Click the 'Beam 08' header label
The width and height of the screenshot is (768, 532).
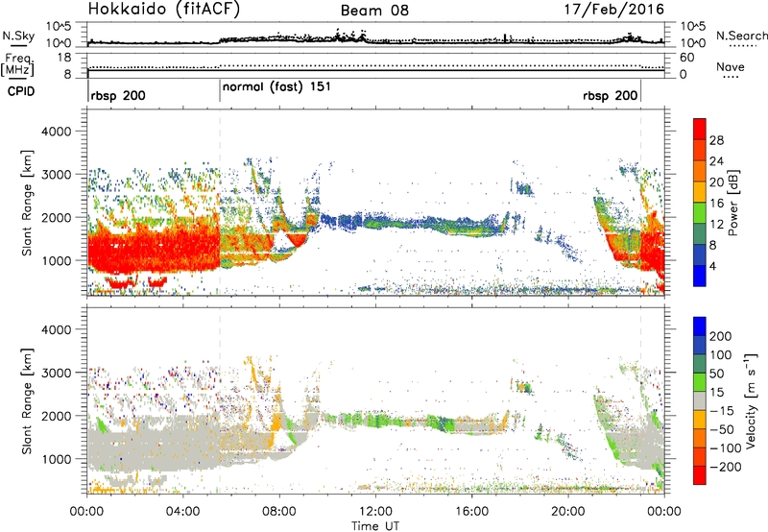[374, 11]
